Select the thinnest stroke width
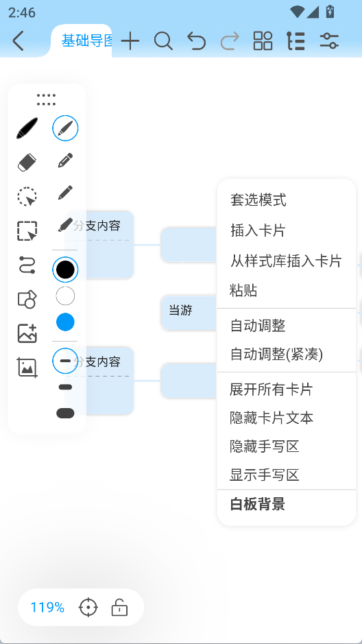Viewport: 362px width, 644px height. click(x=65, y=361)
